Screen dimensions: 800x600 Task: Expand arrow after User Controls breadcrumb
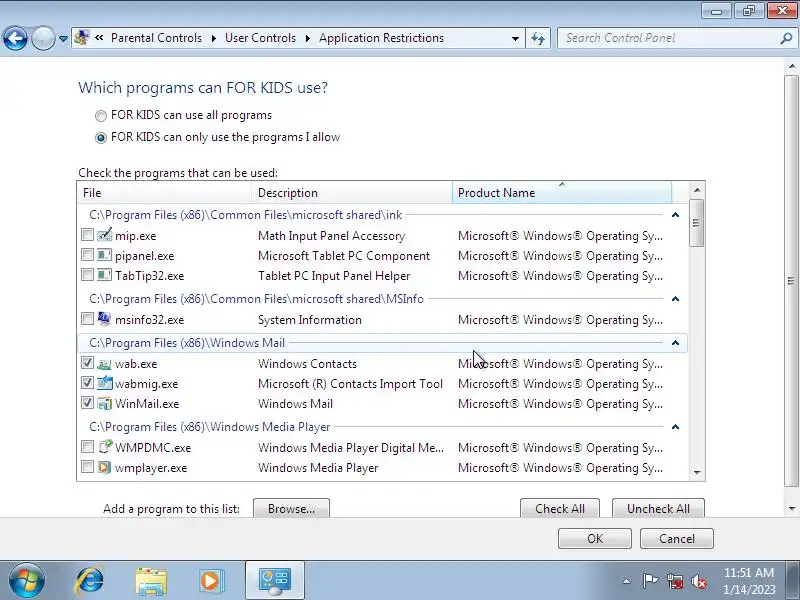click(308, 38)
